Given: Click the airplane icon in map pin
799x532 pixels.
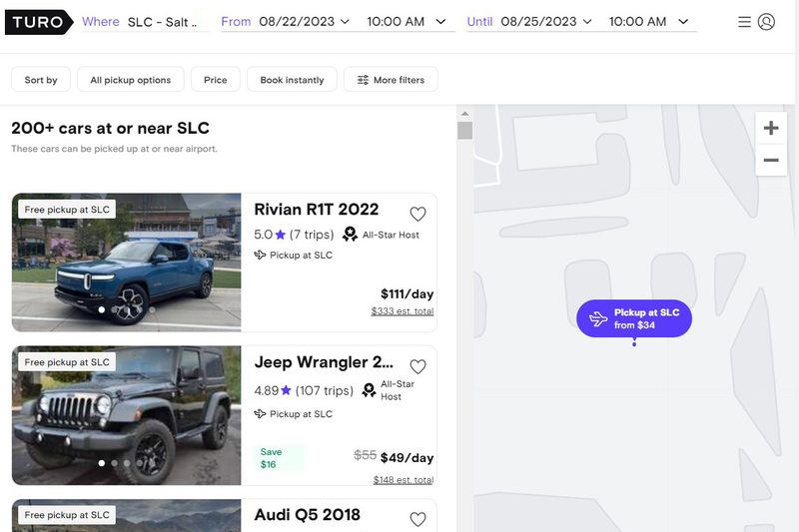Looking at the screenshot, I should click(x=598, y=318).
